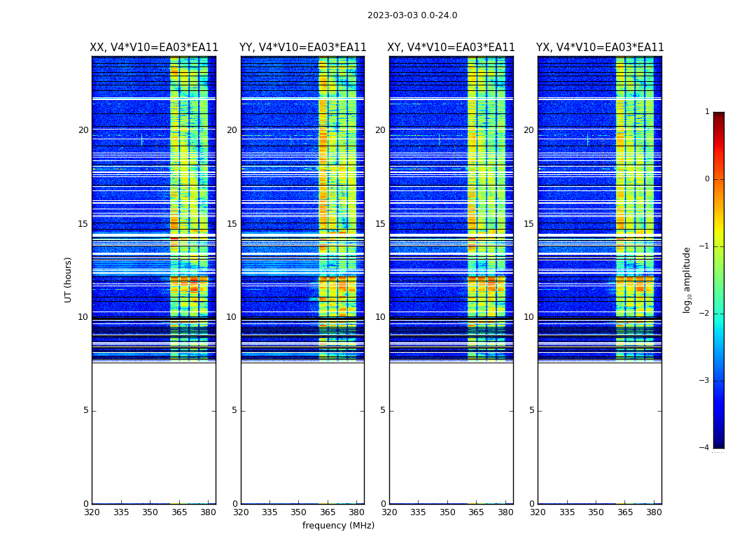Click the colorbar tick labeled 0
Image resolution: width=735 pixels, height=560 pixels.
[x=707, y=179]
